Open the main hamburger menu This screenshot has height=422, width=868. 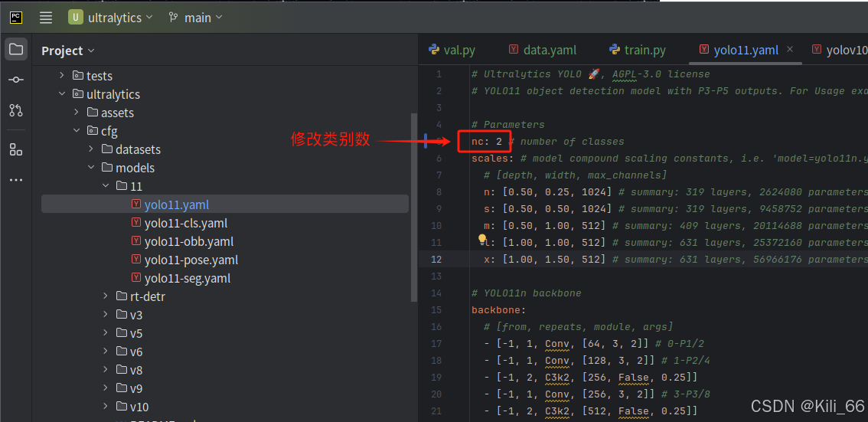coord(46,17)
